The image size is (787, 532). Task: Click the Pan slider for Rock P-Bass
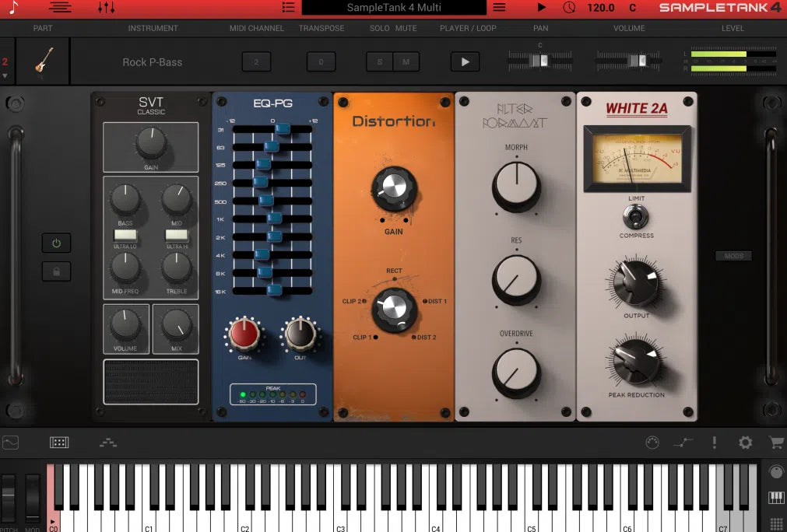540,61
